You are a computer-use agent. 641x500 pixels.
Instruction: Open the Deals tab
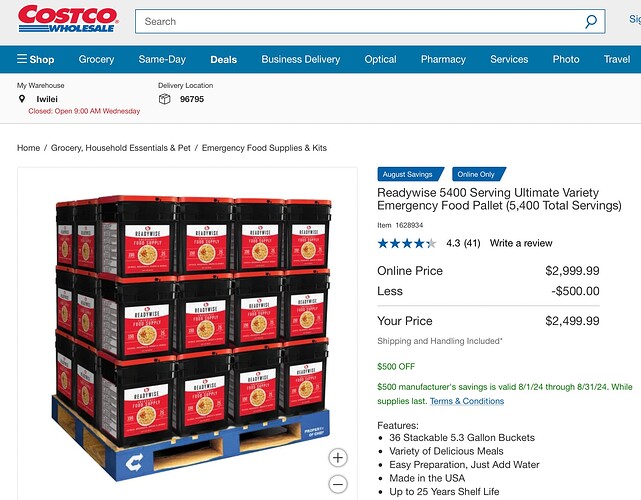click(224, 60)
